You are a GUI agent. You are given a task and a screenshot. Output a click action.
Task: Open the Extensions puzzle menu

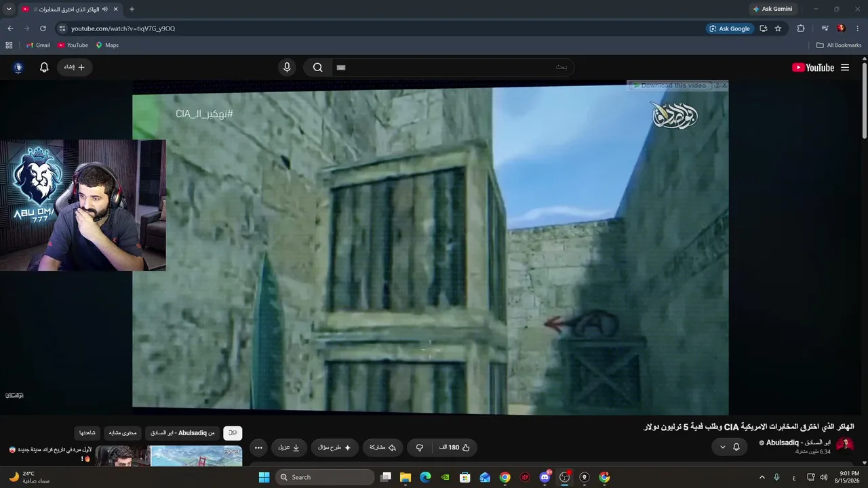801,28
